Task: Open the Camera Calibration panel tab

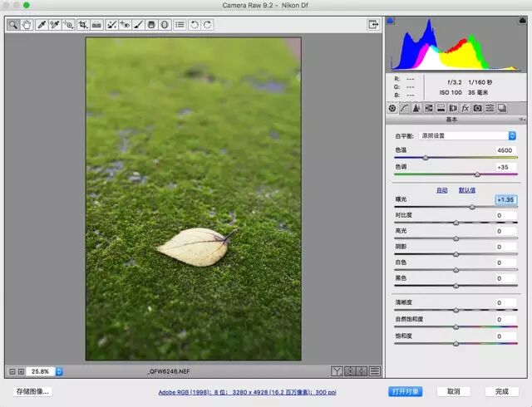Action: click(x=478, y=108)
